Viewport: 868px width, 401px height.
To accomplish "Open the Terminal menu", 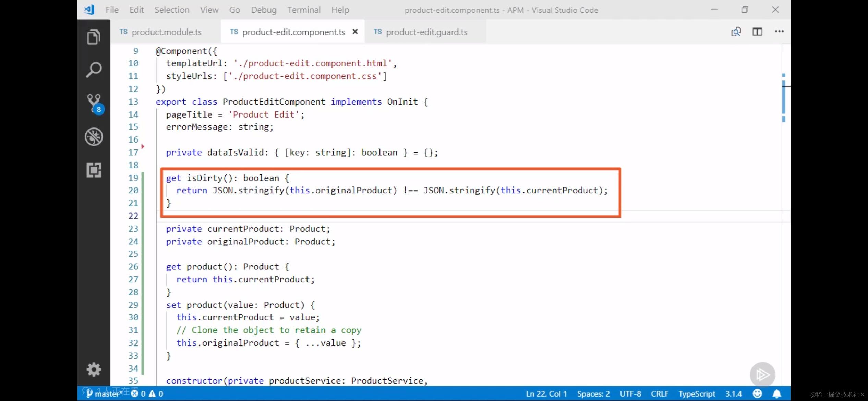I will click(304, 10).
